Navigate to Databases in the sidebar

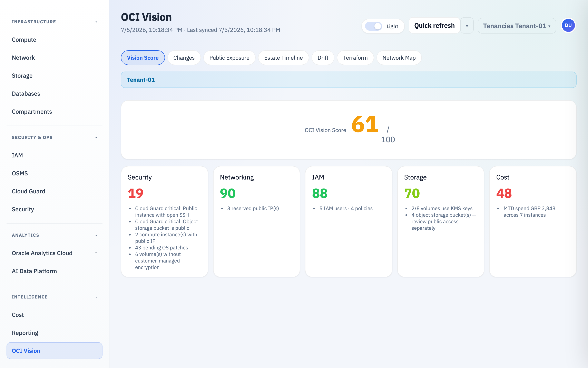point(55,94)
